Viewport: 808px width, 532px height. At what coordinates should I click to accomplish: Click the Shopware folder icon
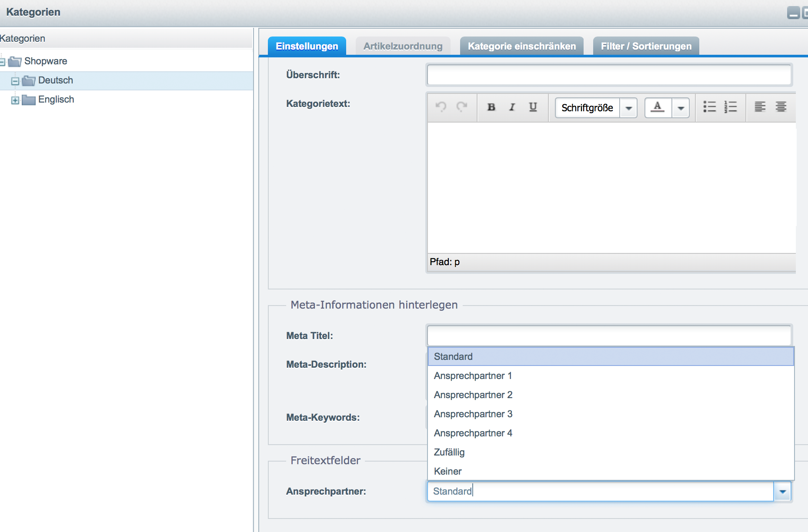point(15,61)
